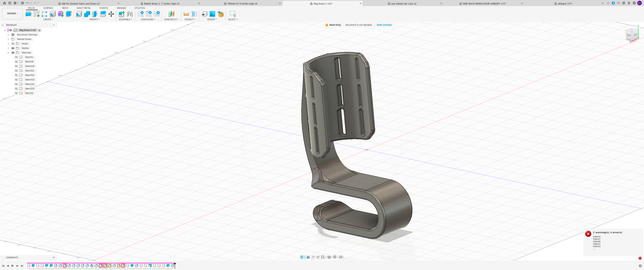This screenshot has width=644, height=270.
Task: Click the Window Select tool icon
Action: (x=233, y=14)
